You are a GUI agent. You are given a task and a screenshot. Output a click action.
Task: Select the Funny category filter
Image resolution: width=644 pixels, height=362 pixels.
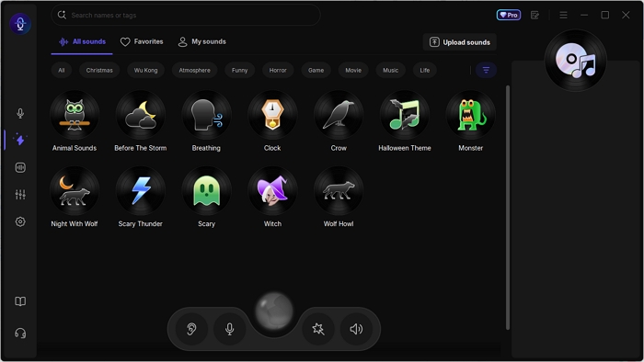[x=239, y=70]
